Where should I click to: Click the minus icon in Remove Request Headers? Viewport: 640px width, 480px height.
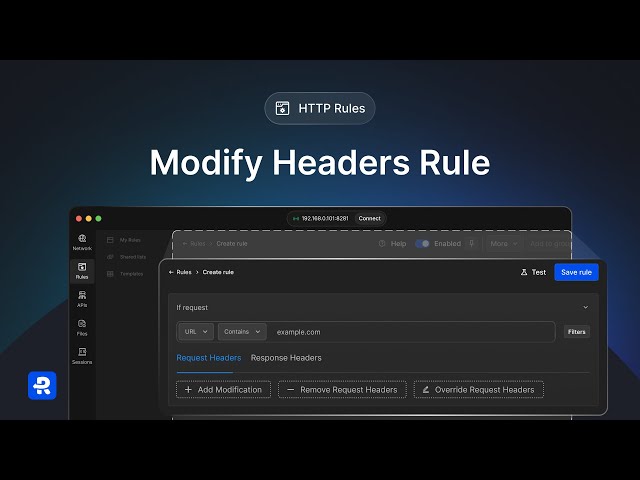coord(291,390)
